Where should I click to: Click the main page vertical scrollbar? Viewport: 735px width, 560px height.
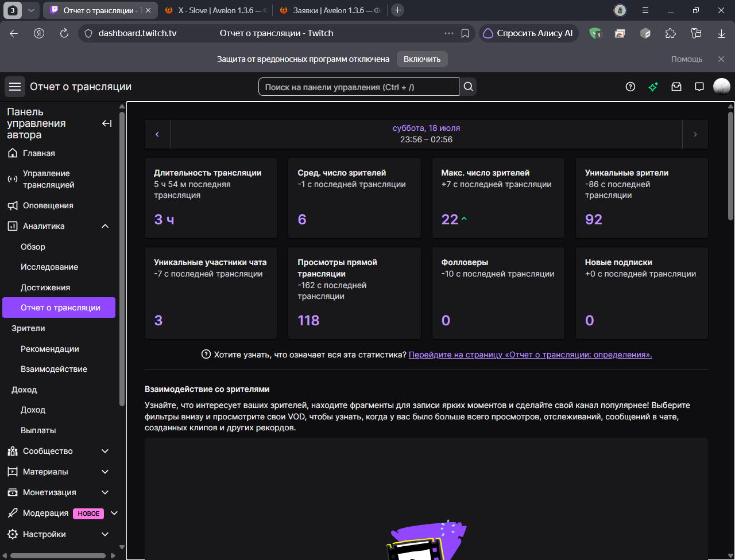731,166
